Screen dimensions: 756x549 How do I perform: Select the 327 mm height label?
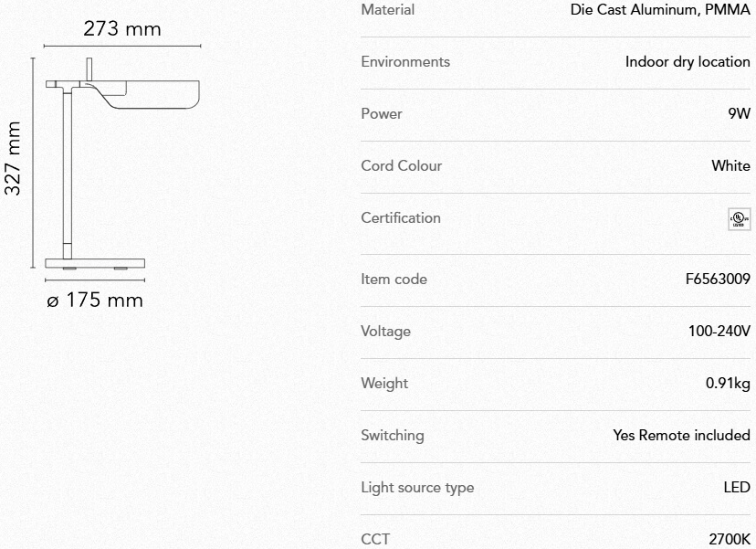click(x=14, y=159)
